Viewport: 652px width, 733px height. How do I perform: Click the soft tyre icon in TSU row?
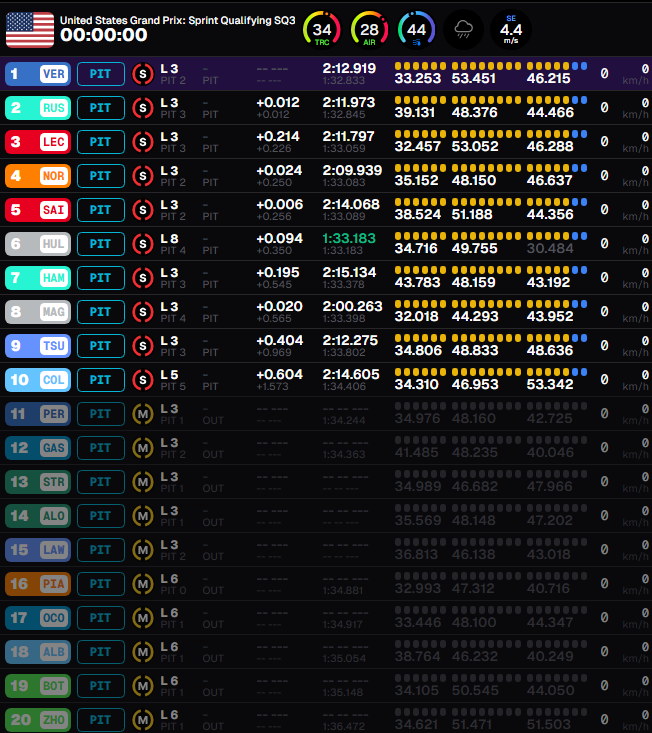(x=143, y=346)
